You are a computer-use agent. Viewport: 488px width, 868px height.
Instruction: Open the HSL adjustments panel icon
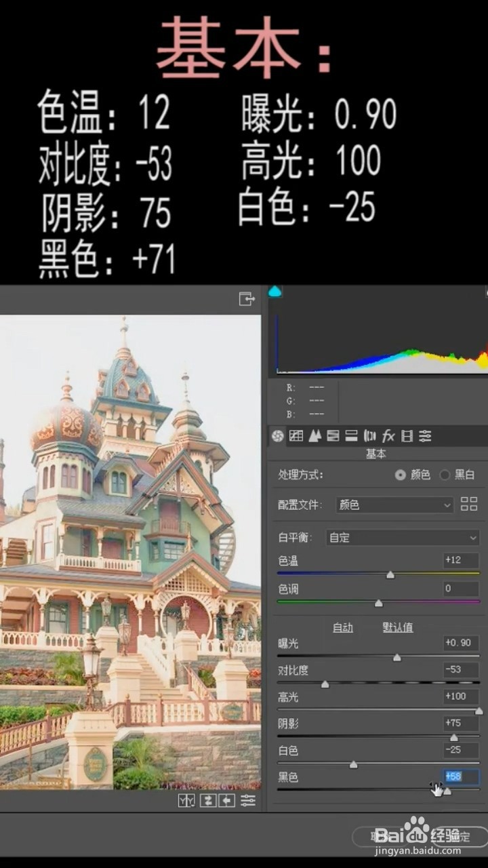[333, 436]
